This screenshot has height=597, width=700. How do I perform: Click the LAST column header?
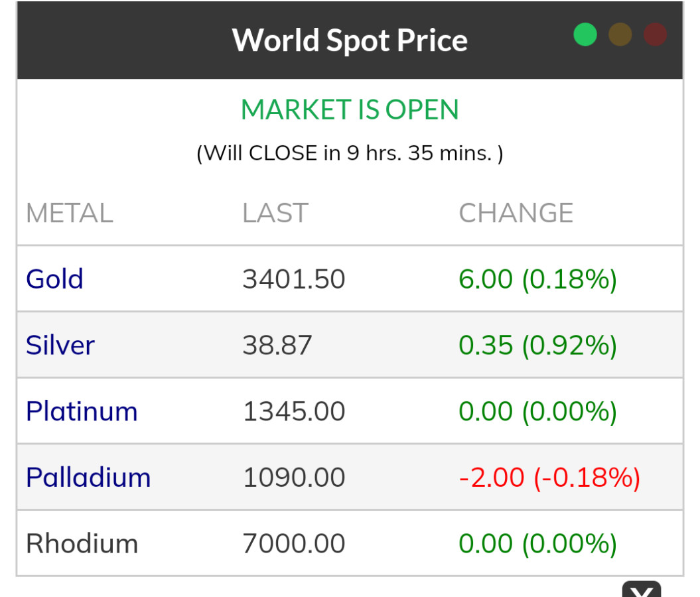pos(275,214)
